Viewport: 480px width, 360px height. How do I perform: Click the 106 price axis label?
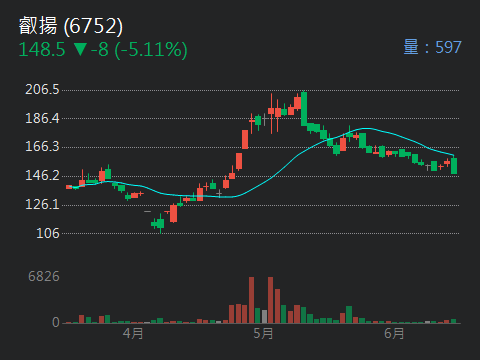(x=48, y=233)
